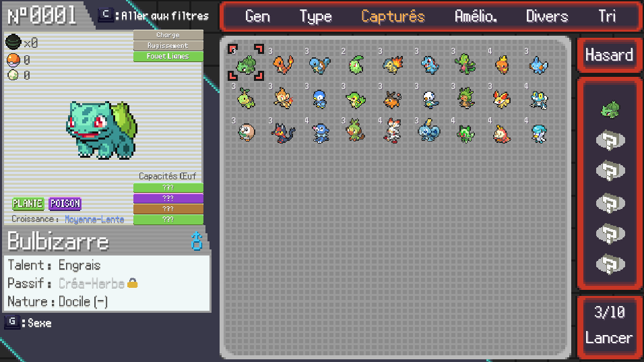The width and height of the screenshot is (644, 362).
Task: Open the Capturés filter tab
Action: 393,16
